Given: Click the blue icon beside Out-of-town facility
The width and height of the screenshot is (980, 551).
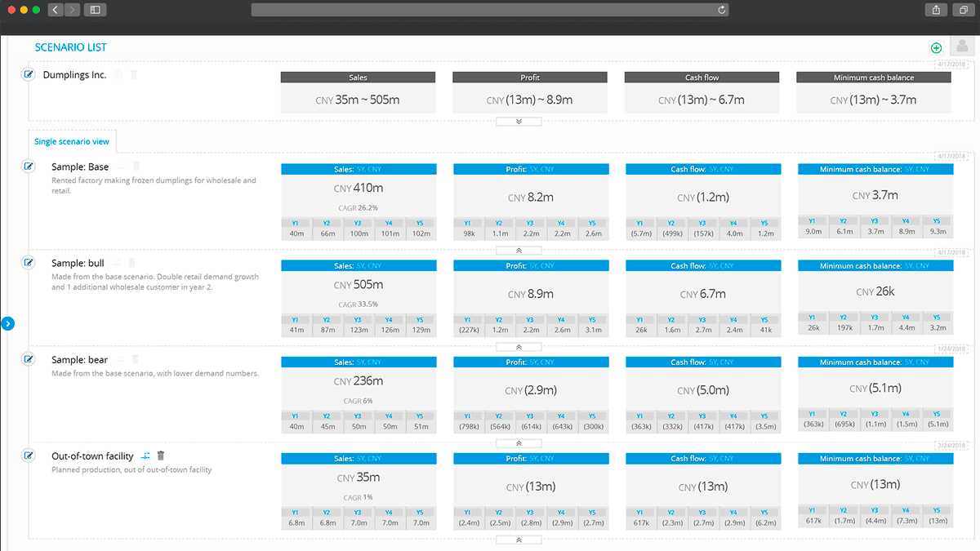Looking at the screenshot, I should coord(145,456).
